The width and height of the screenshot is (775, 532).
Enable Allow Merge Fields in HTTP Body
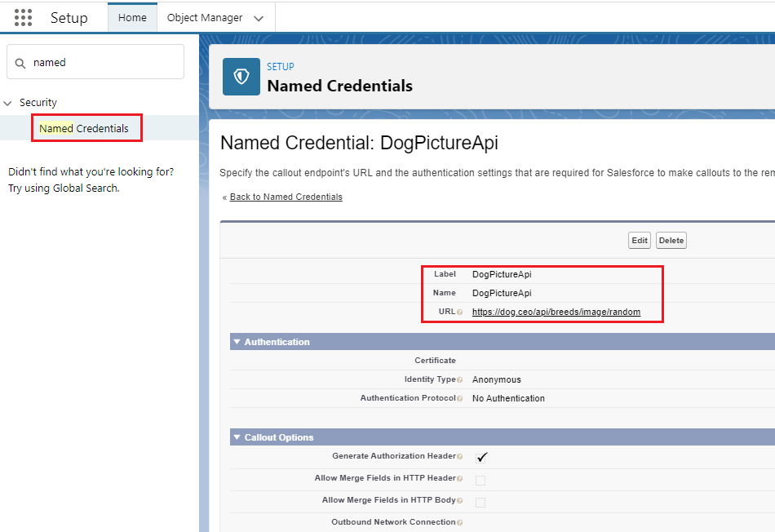click(x=480, y=502)
